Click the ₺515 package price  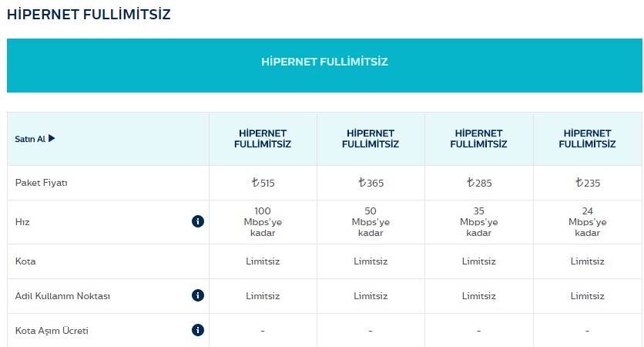pos(263,184)
